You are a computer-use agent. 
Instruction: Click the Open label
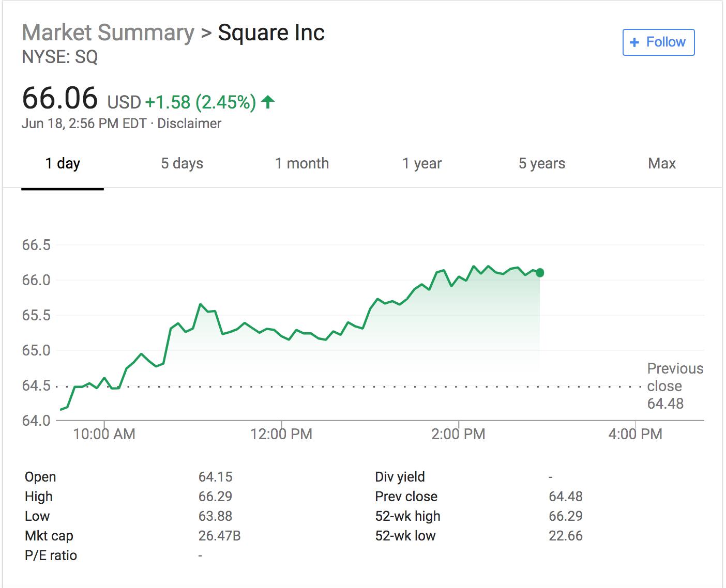(x=40, y=477)
